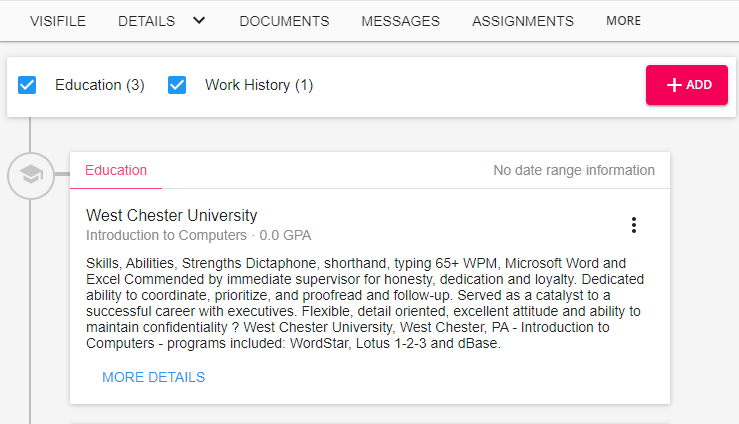
Task: Select the MESSAGES tab
Action: tap(400, 21)
